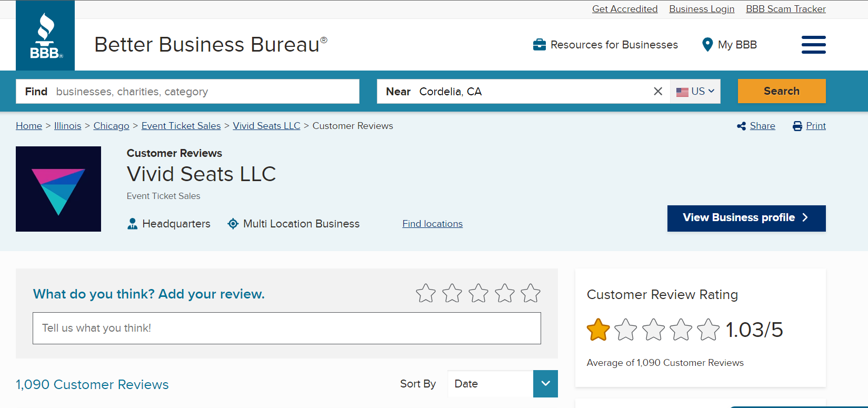Rate one star in review form

click(426, 293)
